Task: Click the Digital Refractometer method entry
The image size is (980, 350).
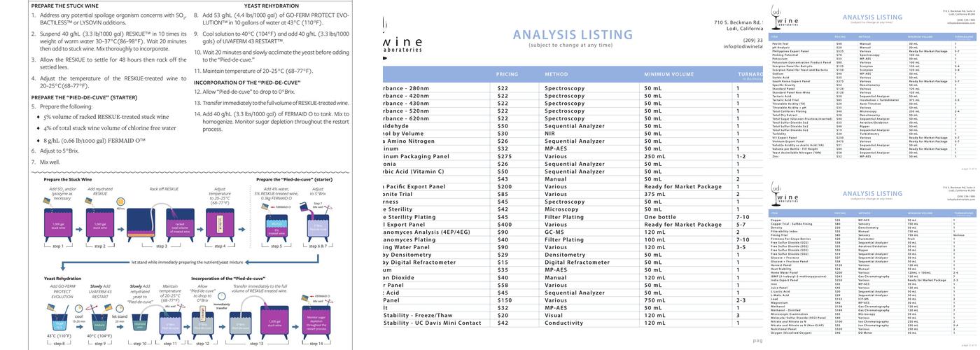Action: (x=577, y=262)
